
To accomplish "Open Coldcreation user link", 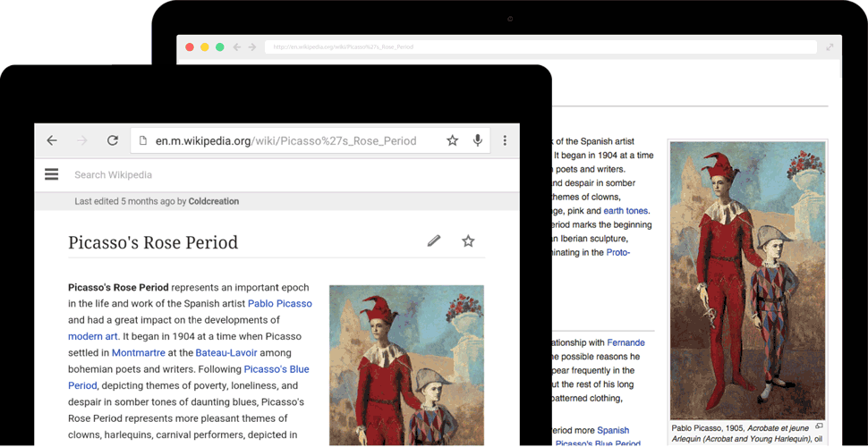I will click(x=214, y=201).
